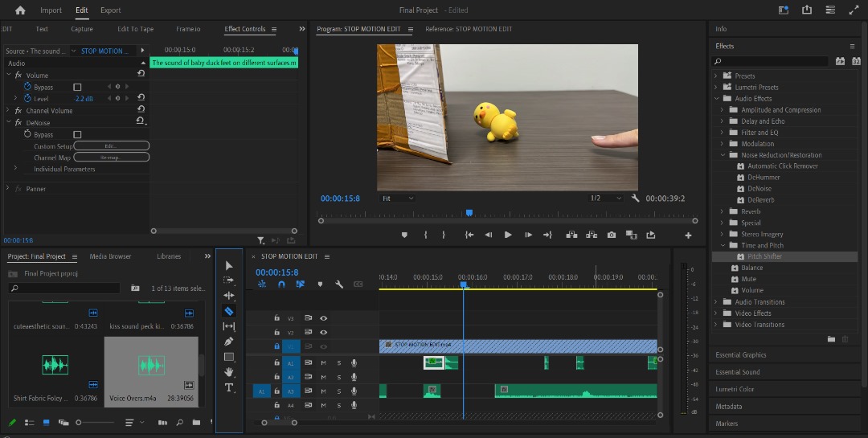This screenshot has height=438, width=868.
Task: Expand the Presets folder
Action: click(715, 76)
